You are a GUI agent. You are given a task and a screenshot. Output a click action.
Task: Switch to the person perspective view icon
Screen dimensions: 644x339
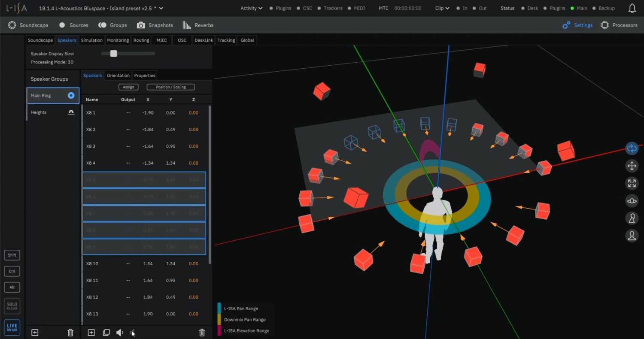tap(632, 218)
